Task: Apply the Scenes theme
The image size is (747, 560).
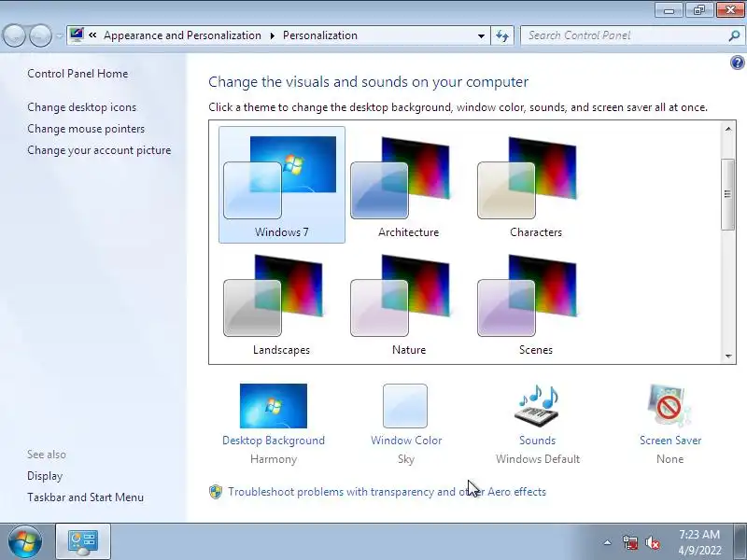Action: [535, 302]
